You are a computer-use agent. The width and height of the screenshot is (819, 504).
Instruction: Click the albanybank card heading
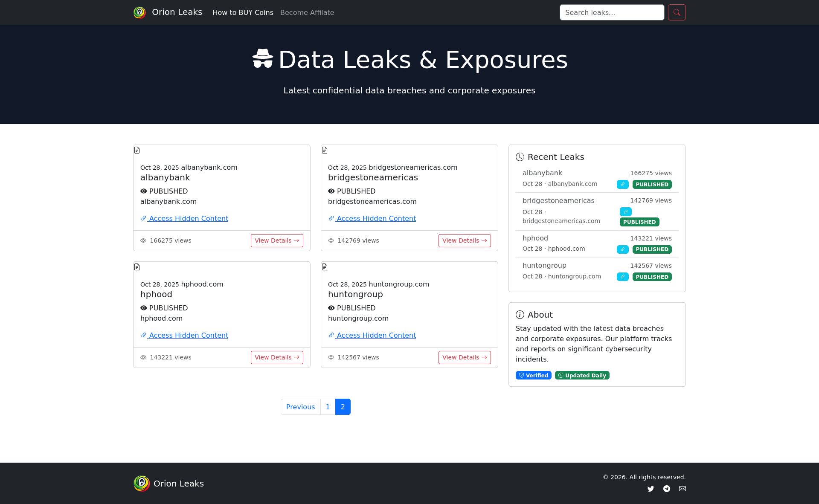point(165,177)
